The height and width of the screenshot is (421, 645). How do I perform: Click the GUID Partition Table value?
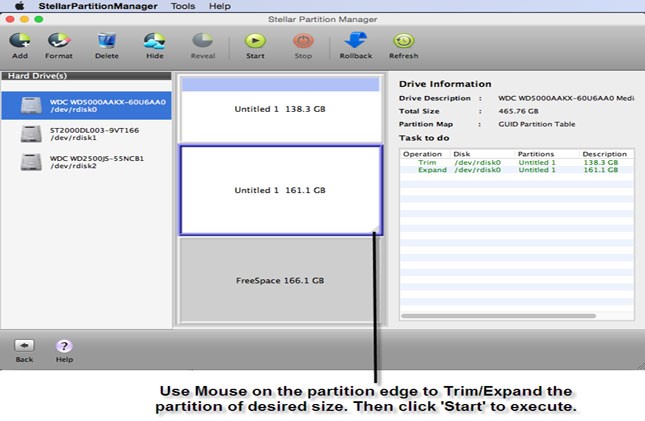pos(536,124)
